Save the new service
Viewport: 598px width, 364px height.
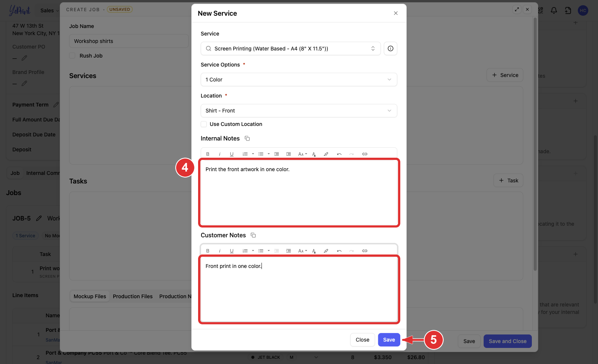click(389, 340)
